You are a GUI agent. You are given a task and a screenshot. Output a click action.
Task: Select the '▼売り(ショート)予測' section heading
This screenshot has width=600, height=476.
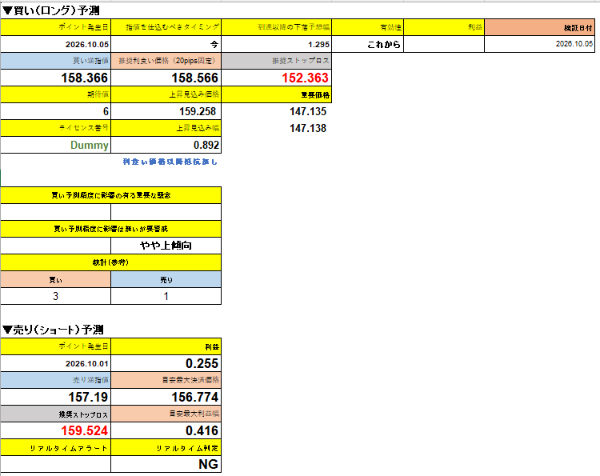[x=52, y=329]
